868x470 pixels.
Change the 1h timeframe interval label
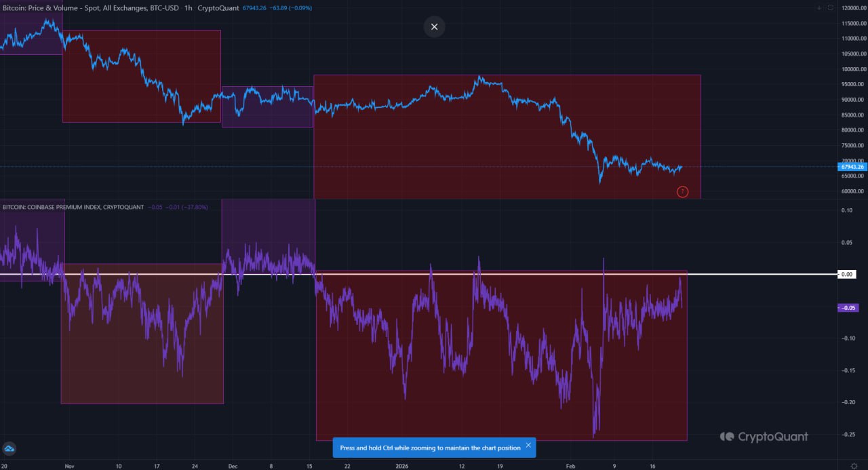[x=188, y=8]
